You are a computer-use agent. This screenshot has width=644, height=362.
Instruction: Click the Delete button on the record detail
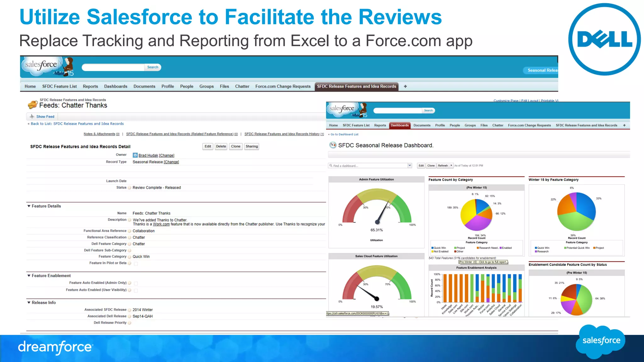(221, 146)
